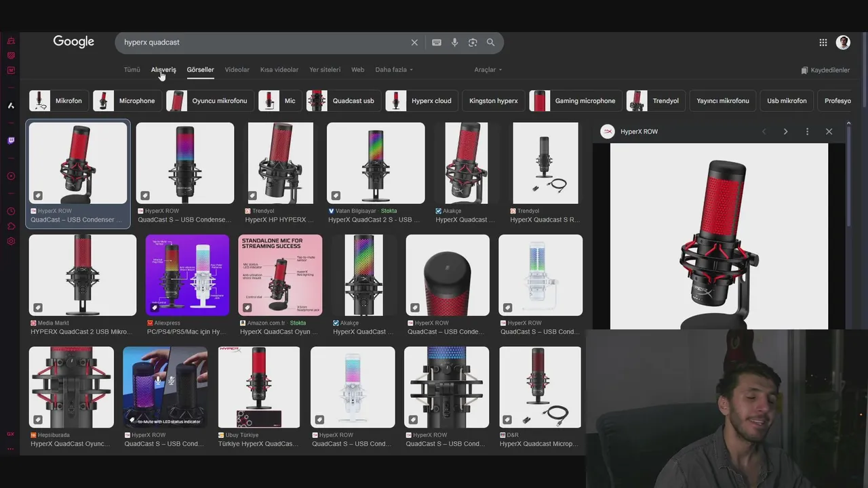Apply the Kingston hyperx filter chip

pyautogui.click(x=493, y=101)
